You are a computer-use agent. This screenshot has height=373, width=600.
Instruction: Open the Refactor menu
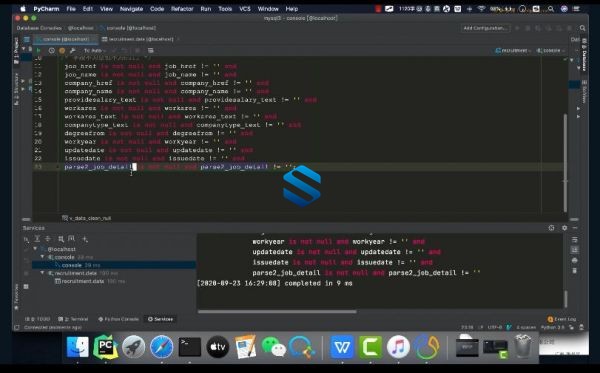pos(182,9)
